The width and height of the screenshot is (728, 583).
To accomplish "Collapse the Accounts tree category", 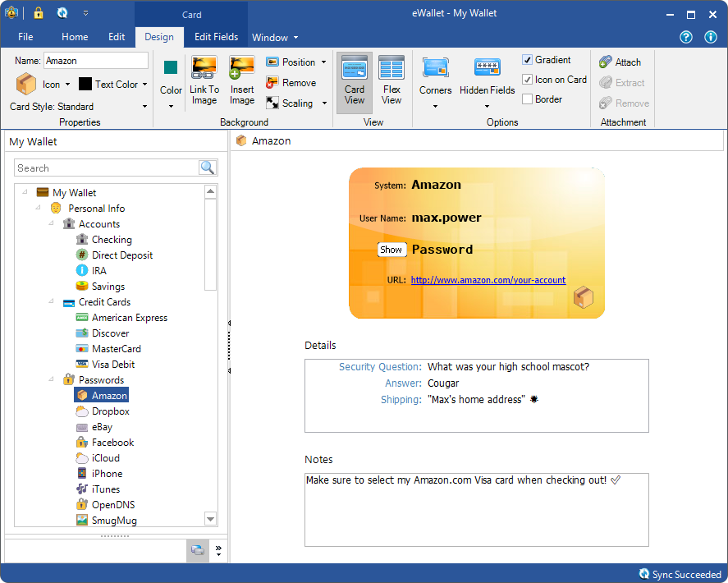I will (x=51, y=223).
